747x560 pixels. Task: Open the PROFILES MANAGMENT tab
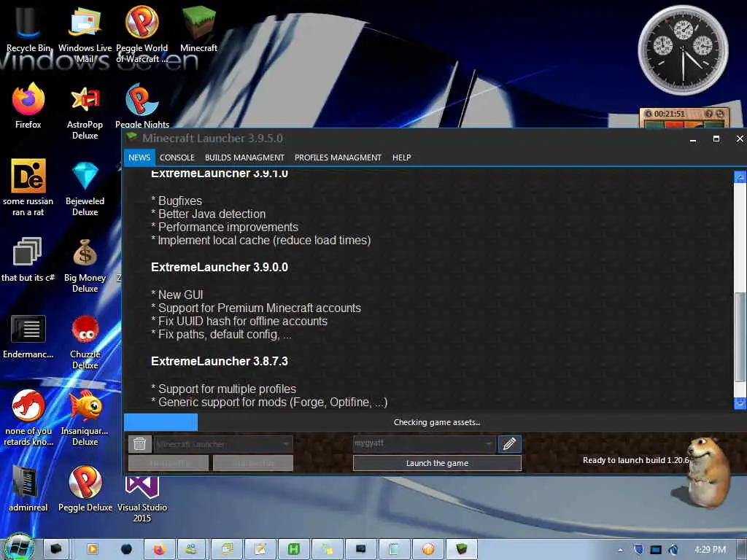point(338,157)
